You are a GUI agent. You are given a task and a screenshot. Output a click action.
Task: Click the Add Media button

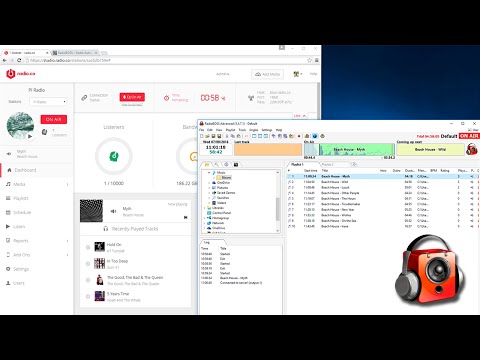tap(267, 74)
